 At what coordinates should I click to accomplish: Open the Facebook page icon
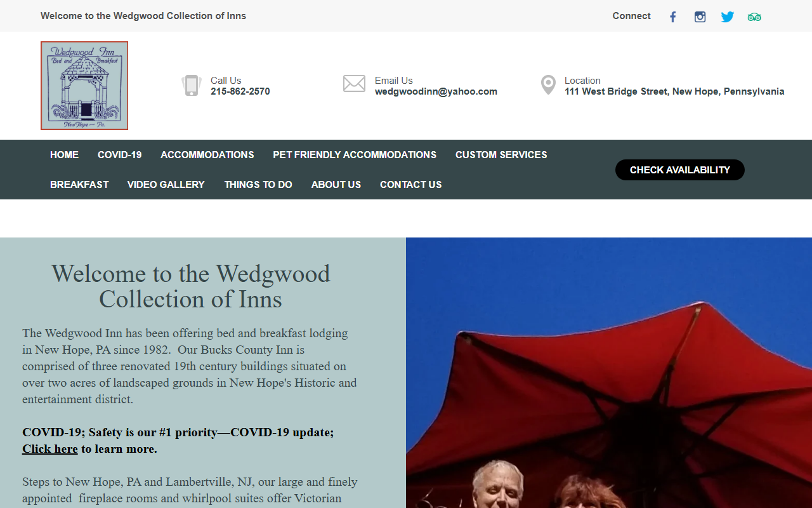tap(673, 17)
